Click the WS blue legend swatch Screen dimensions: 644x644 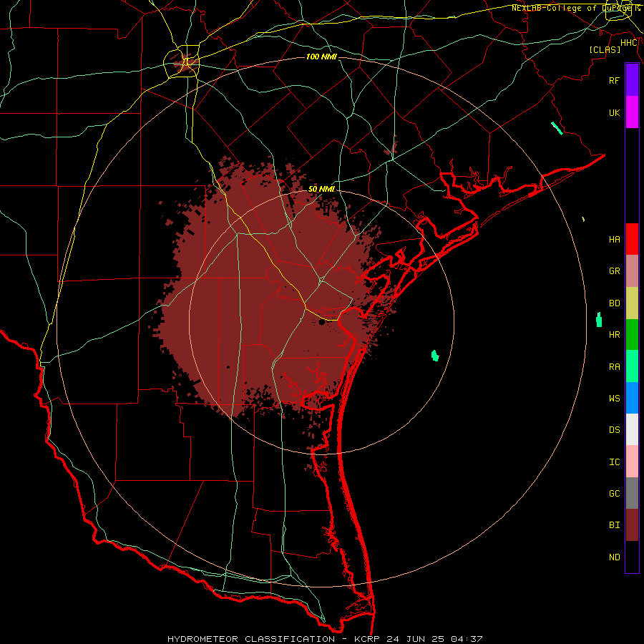click(x=632, y=398)
